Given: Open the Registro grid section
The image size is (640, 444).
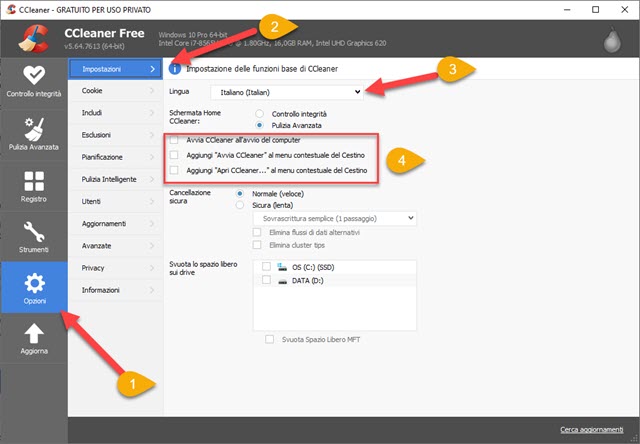Looking at the screenshot, I should pyautogui.click(x=34, y=186).
